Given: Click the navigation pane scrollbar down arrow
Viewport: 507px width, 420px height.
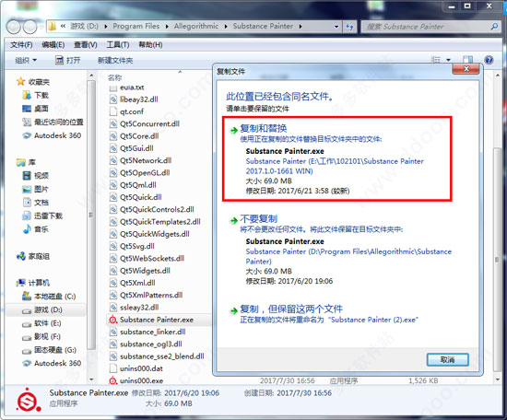Looking at the screenshot, I should click(91, 379).
